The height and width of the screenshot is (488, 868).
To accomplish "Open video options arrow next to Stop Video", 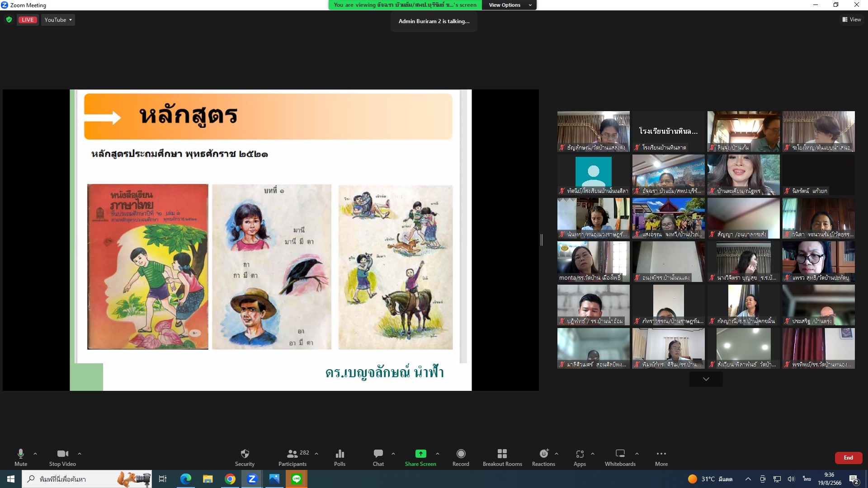I will tap(80, 453).
